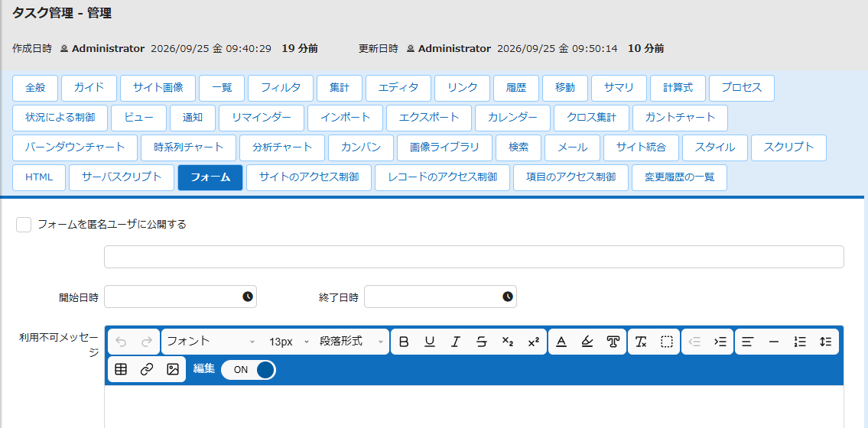
Task: Open the clock picker for 開始日時
Action: pos(248,297)
